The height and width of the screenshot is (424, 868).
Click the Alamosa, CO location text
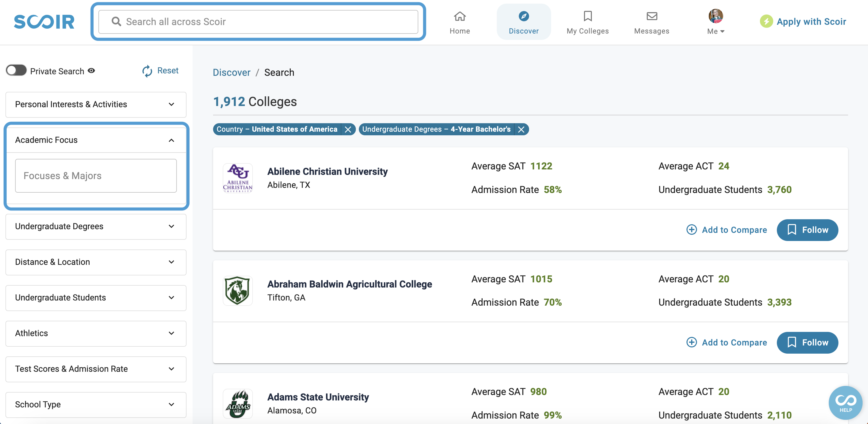[x=292, y=410]
